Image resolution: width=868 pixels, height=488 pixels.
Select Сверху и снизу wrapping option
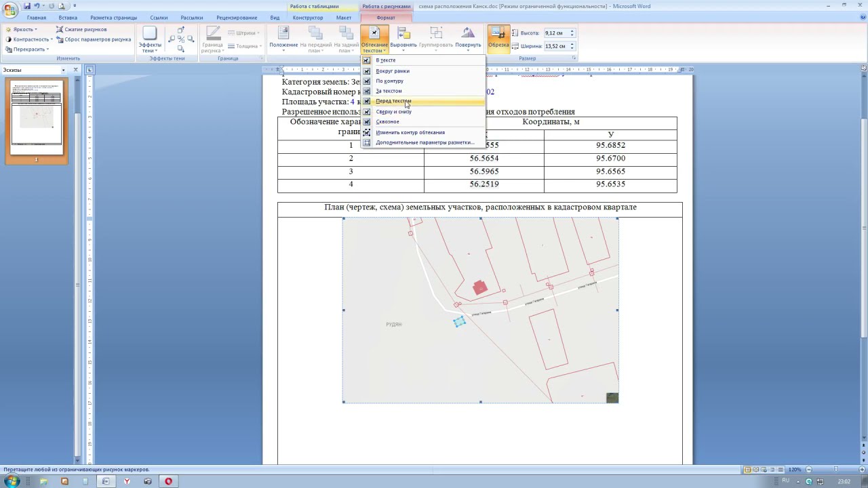point(423,111)
